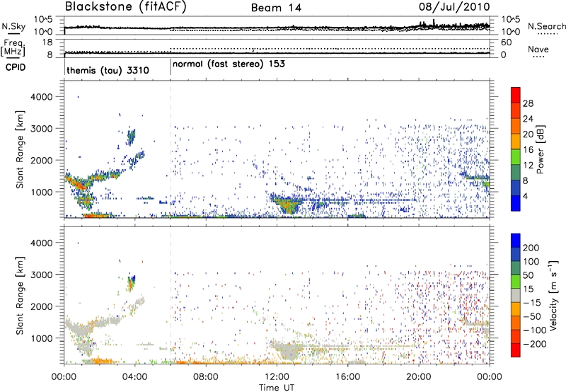The width and height of the screenshot is (566, 392).
Task: Click the "28" power colorbar value
Action: click(x=528, y=103)
